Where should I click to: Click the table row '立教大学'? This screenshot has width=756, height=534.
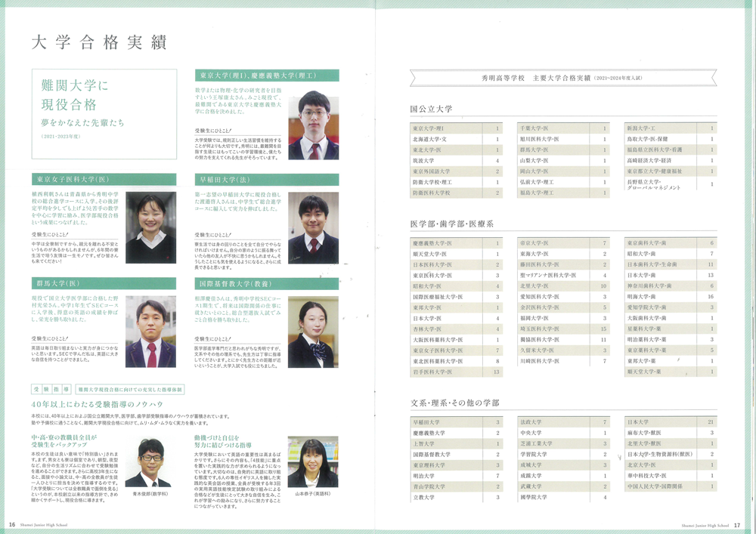pyautogui.click(x=456, y=498)
